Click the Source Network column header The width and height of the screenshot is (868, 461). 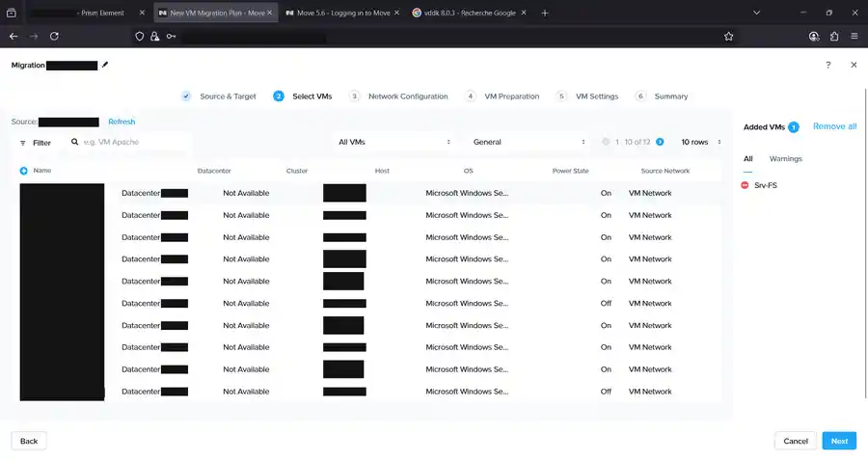tap(665, 171)
